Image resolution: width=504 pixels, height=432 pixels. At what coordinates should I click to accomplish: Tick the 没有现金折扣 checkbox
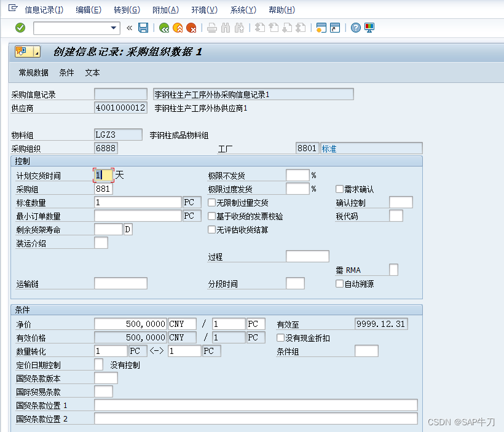coord(280,337)
